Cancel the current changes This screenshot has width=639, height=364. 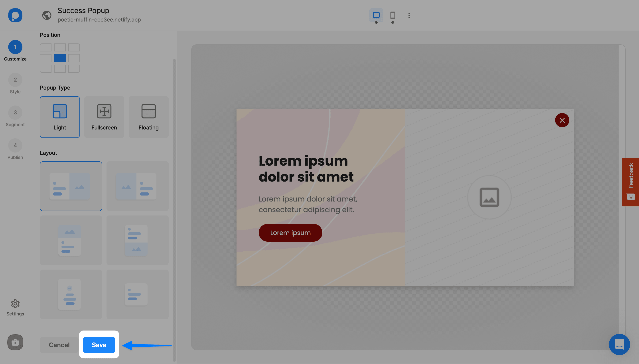pyautogui.click(x=59, y=345)
